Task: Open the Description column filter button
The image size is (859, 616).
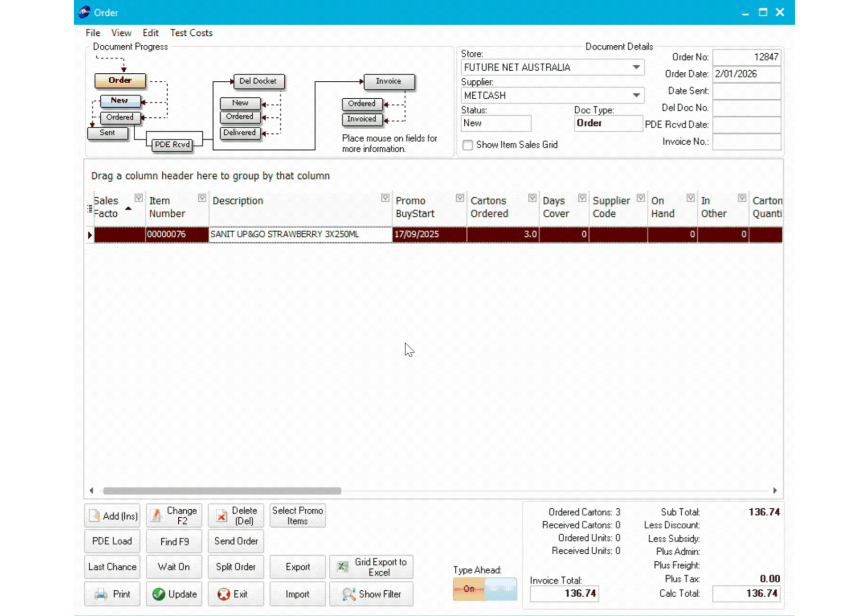Action: (385, 198)
